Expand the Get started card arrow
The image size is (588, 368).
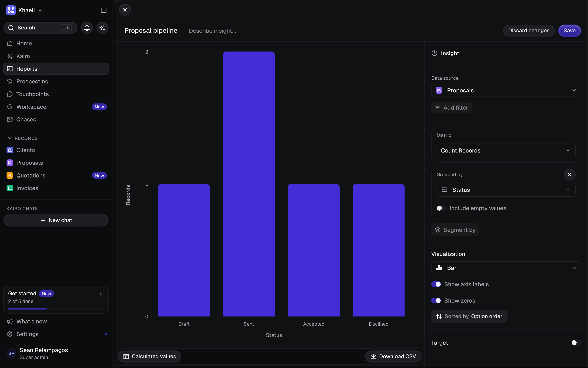coord(100,294)
